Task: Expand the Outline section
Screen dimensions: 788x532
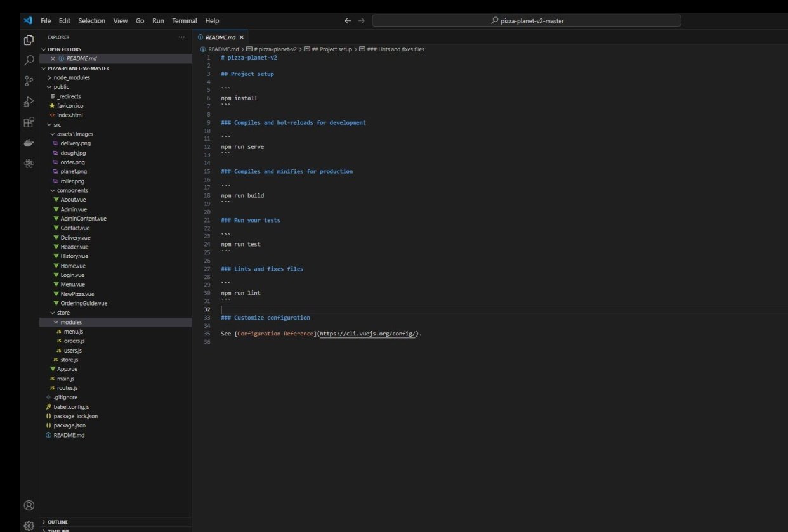Action: (115, 522)
